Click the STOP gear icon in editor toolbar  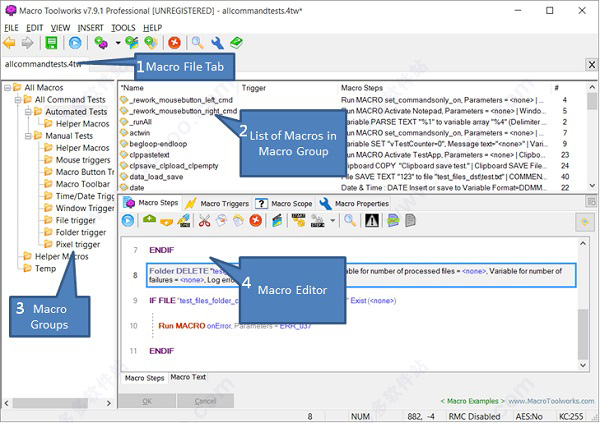318,221
